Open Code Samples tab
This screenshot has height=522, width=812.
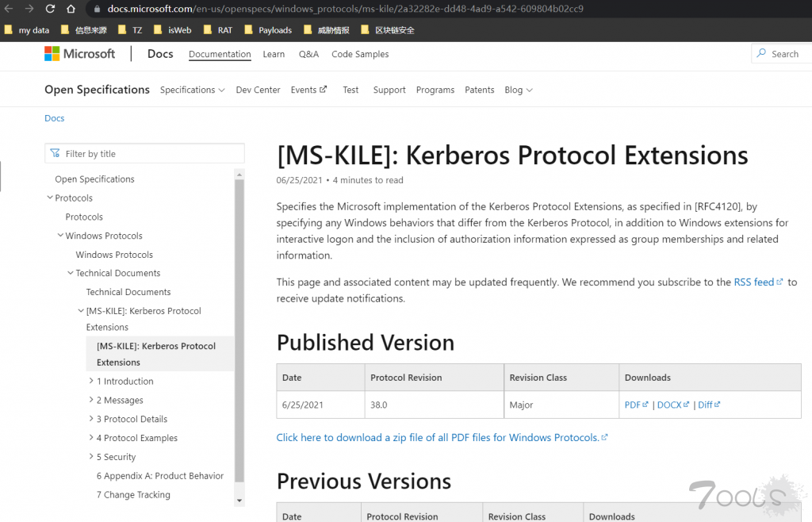(x=360, y=54)
